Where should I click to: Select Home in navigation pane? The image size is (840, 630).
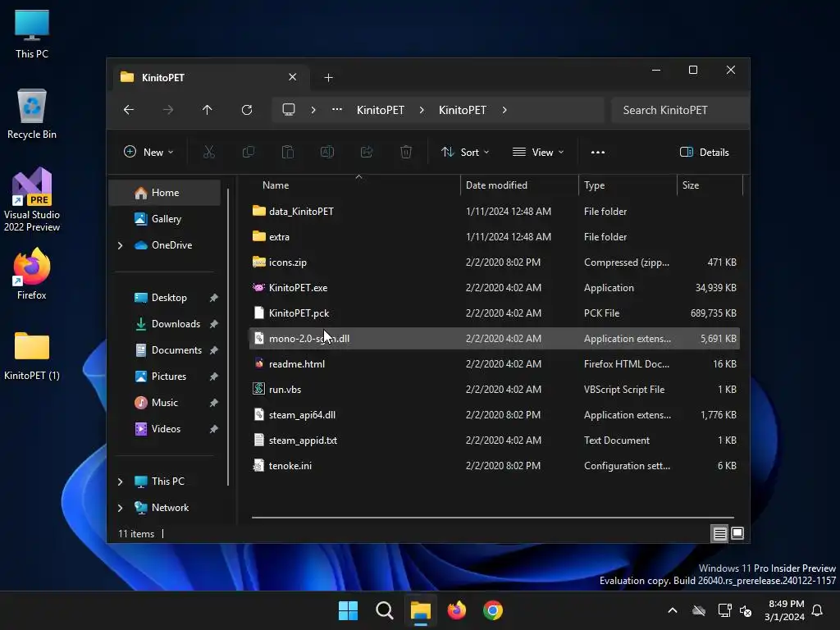pos(164,193)
